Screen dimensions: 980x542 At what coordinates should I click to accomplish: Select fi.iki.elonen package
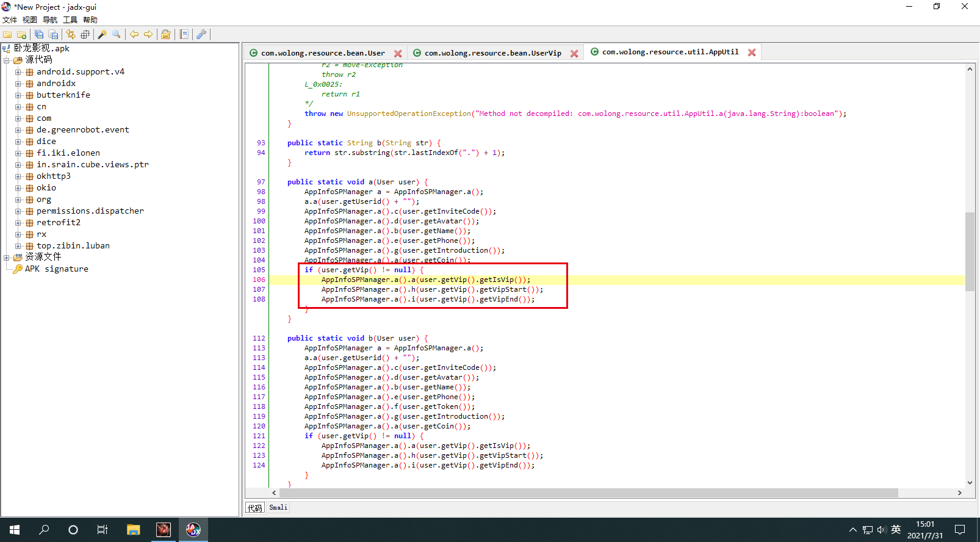click(x=68, y=153)
